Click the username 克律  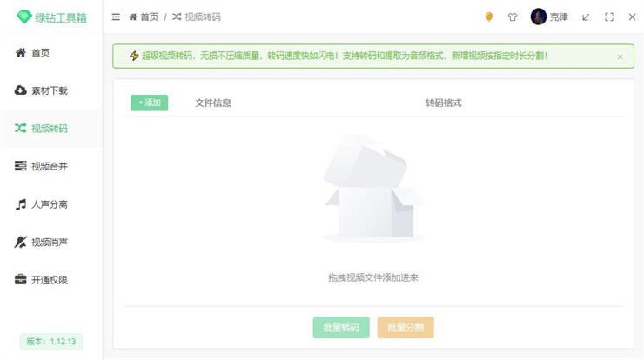click(559, 17)
